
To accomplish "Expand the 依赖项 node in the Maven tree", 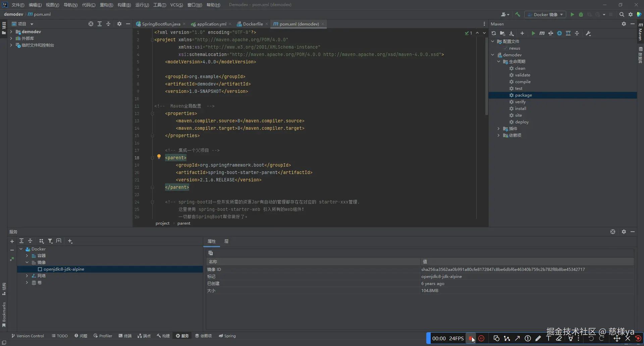I will tap(499, 135).
